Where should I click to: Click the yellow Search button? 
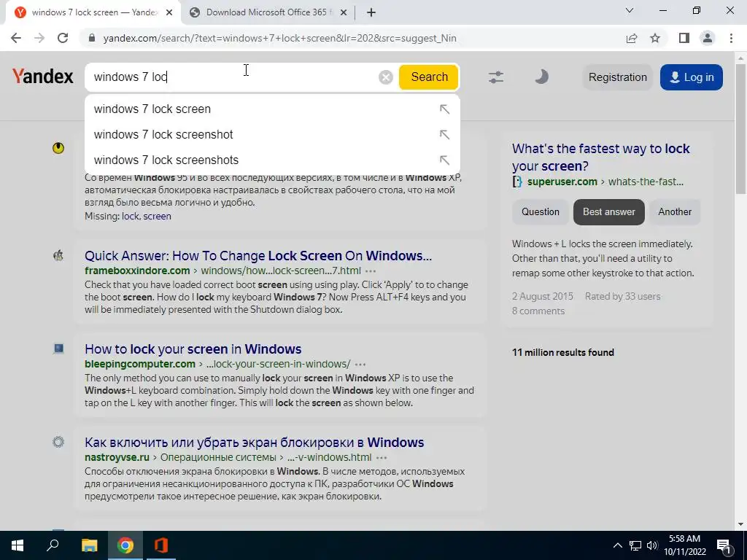click(x=429, y=77)
